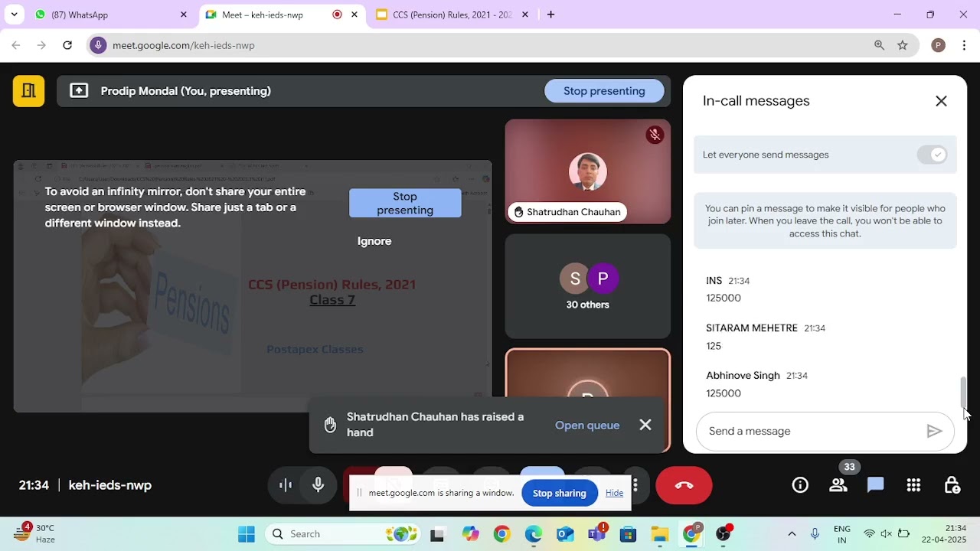Click the Windows taskbar Search box
980x551 pixels.
click(343, 534)
